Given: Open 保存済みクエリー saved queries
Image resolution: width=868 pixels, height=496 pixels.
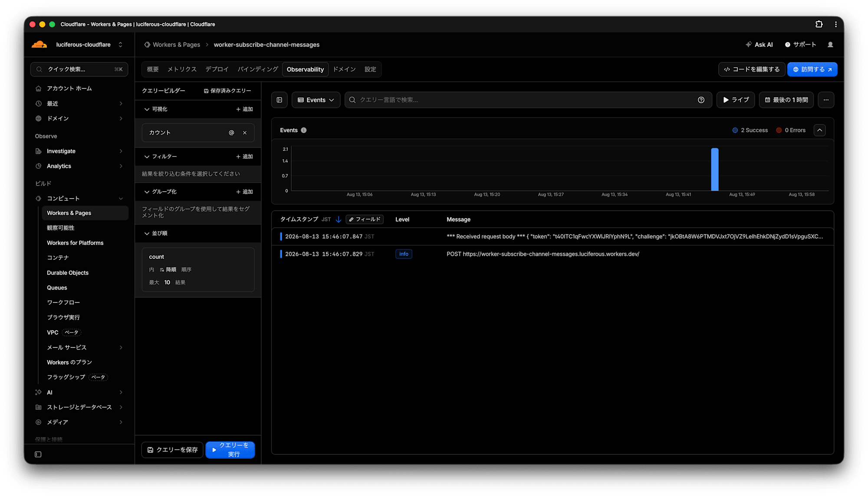Looking at the screenshot, I should click(227, 91).
